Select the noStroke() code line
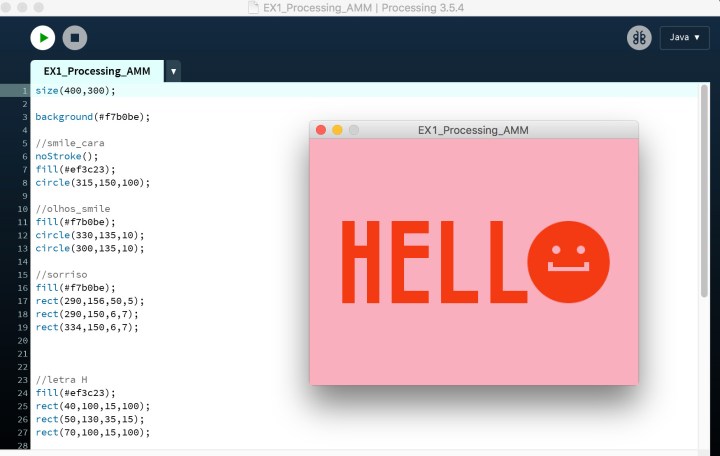This screenshot has height=456, width=720. [67, 156]
